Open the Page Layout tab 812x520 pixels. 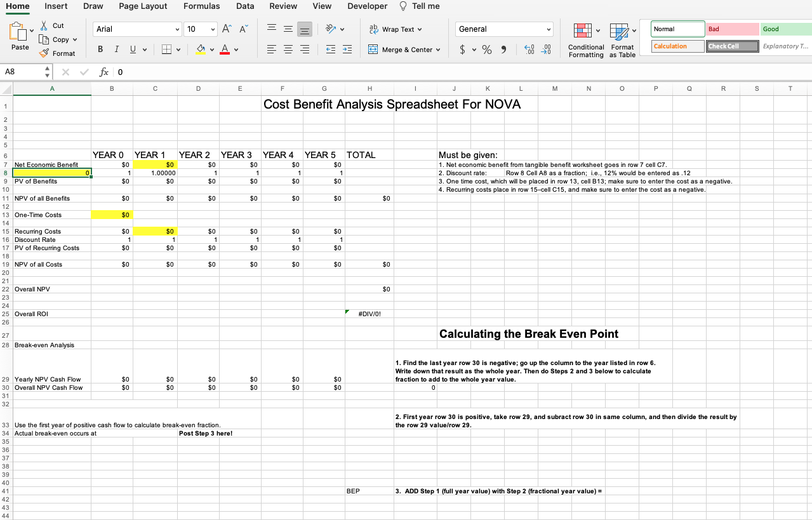(x=143, y=6)
